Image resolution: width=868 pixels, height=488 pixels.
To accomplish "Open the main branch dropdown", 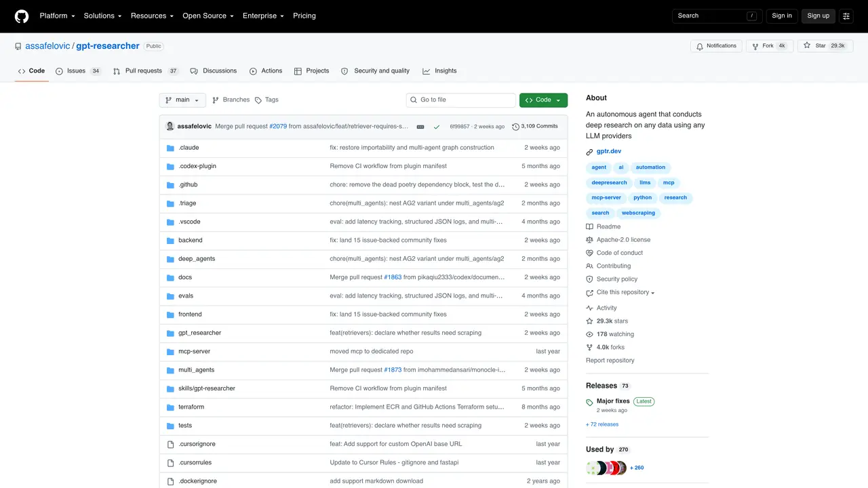I will [182, 100].
